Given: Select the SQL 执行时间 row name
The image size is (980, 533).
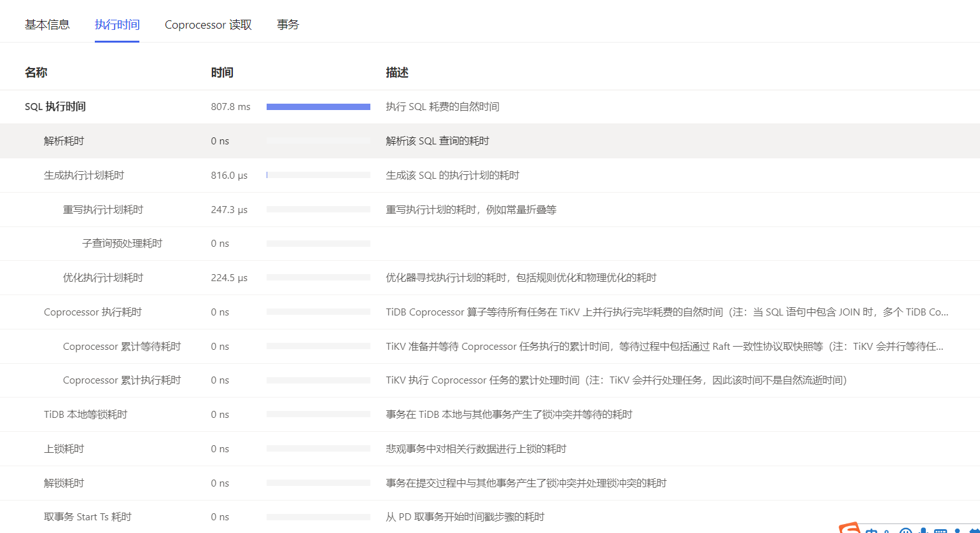Looking at the screenshot, I should click(x=55, y=107).
